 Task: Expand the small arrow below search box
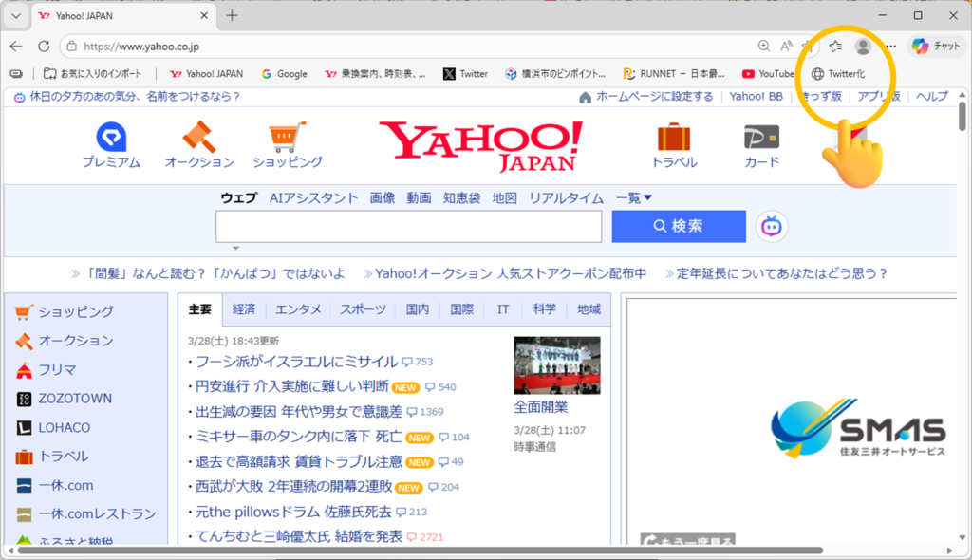[235, 248]
